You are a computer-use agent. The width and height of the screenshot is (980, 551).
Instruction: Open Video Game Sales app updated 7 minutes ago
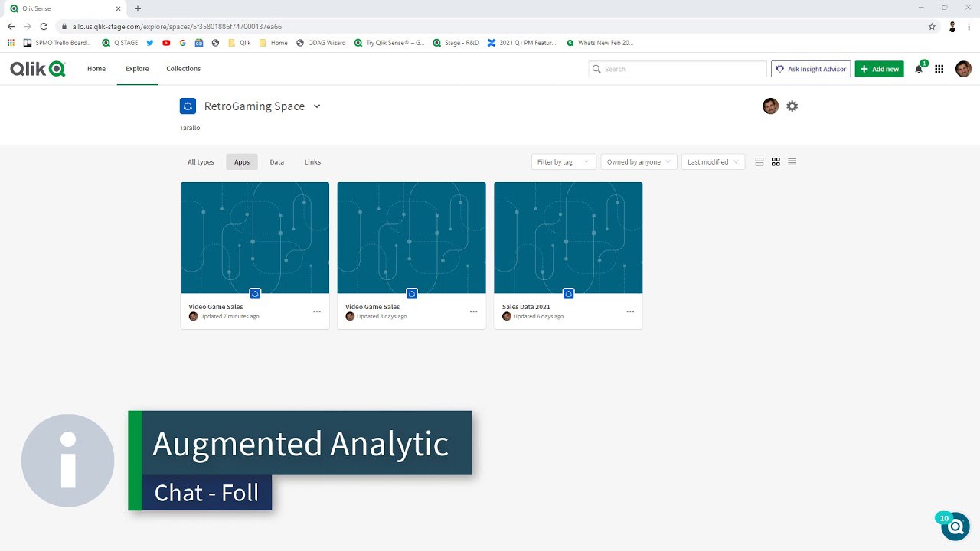(255, 238)
